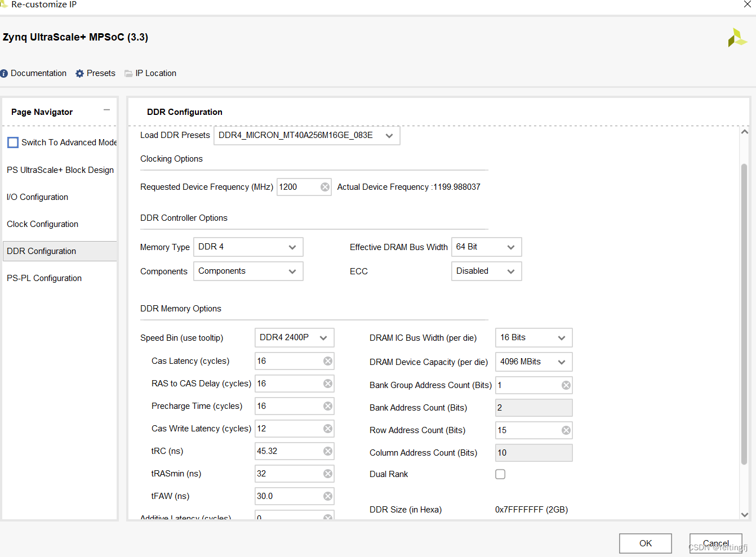Viewport: 756px width, 557px height.
Task: Close the Re-customize IP window
Action: [748, 5]
